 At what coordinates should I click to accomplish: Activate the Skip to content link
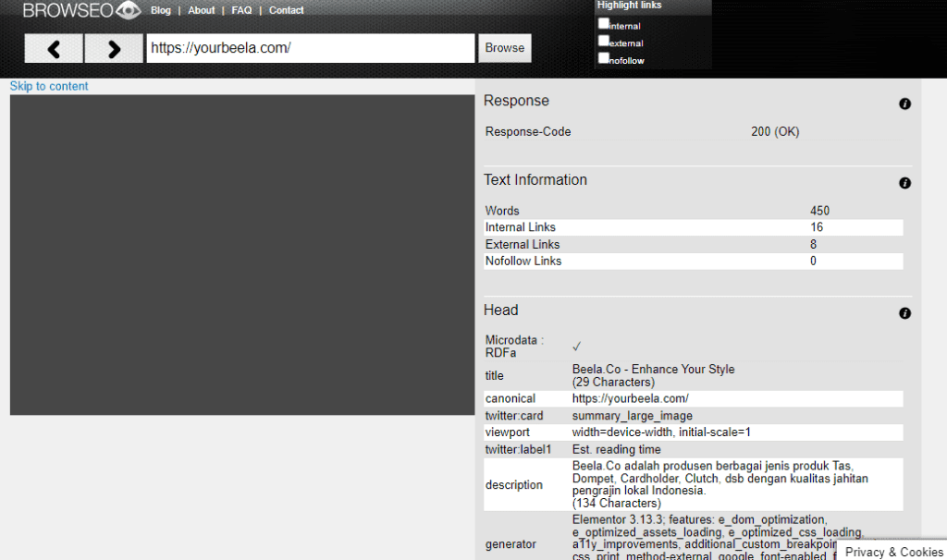coord(48,86)
